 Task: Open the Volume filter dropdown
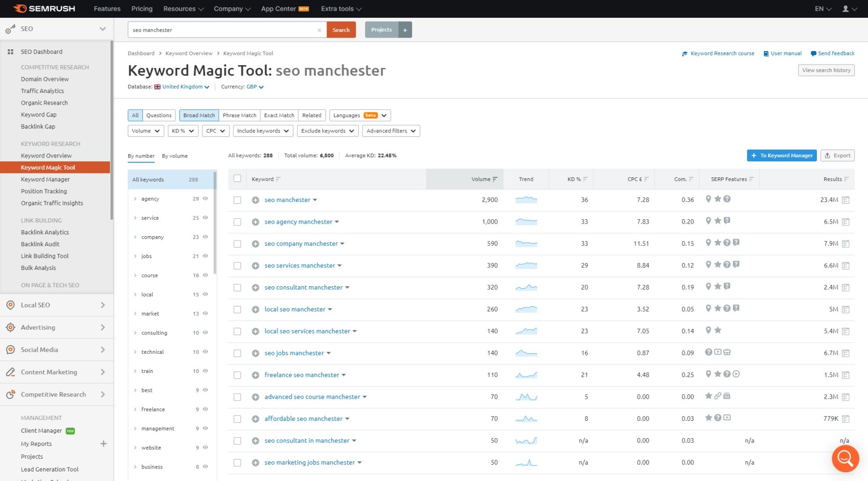click(146, 131)
